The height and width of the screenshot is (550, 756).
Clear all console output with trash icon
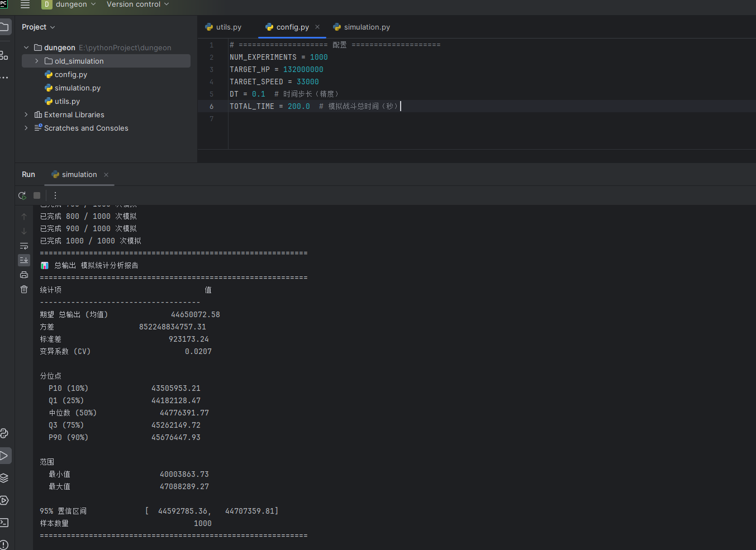click(x=24, y=289)
